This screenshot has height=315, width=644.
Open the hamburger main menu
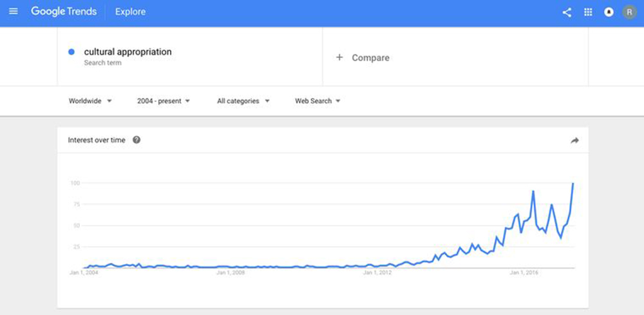coord(14,12)
